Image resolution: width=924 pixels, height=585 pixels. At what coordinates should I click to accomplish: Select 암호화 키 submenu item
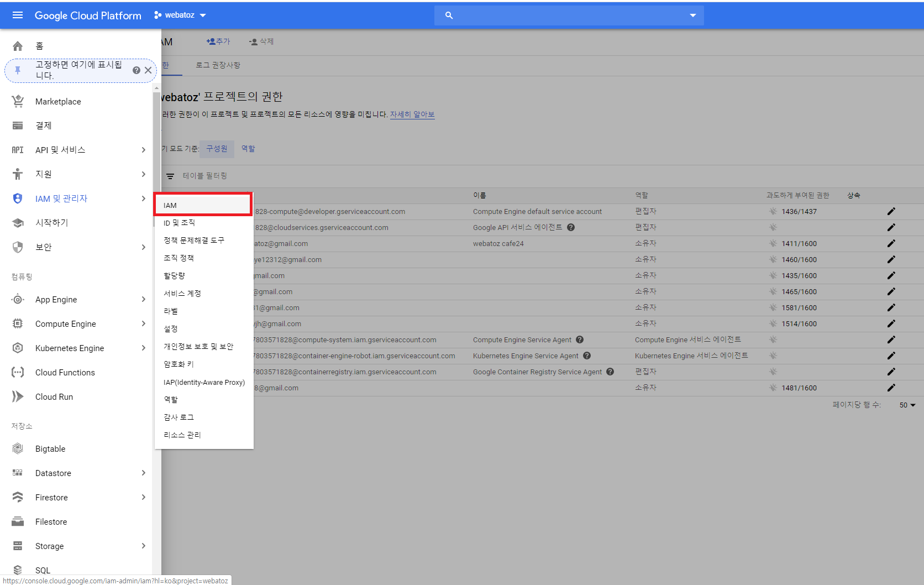pyautogui.click(x=203, y=364)
